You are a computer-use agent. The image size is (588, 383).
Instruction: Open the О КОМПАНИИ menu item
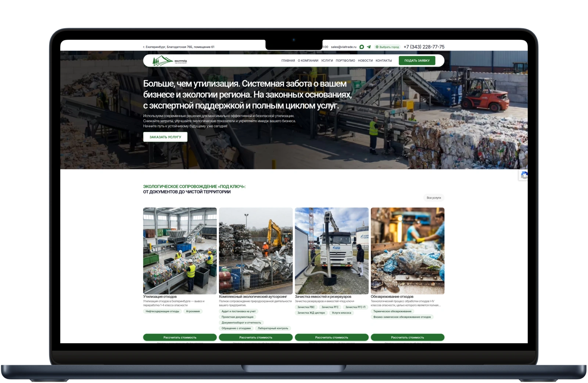point(308,61)
